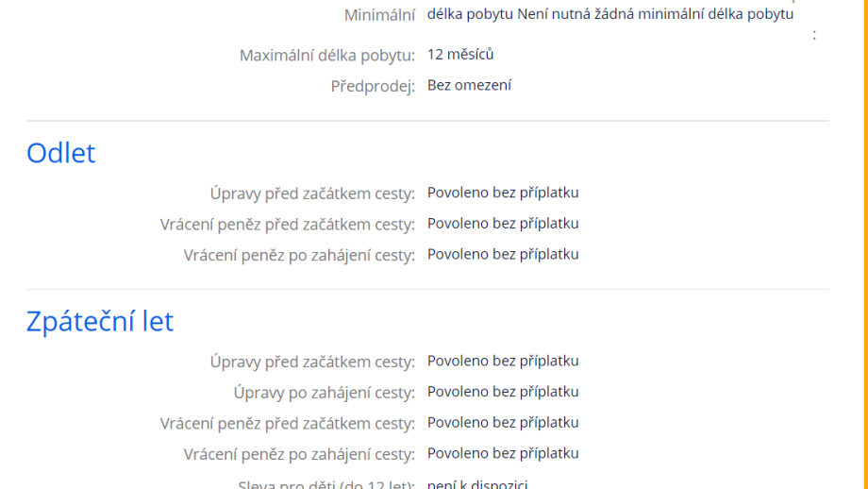Click the 12 měsíců value
Viewport: 868px width, 489px height.
(x=460, y=54)
